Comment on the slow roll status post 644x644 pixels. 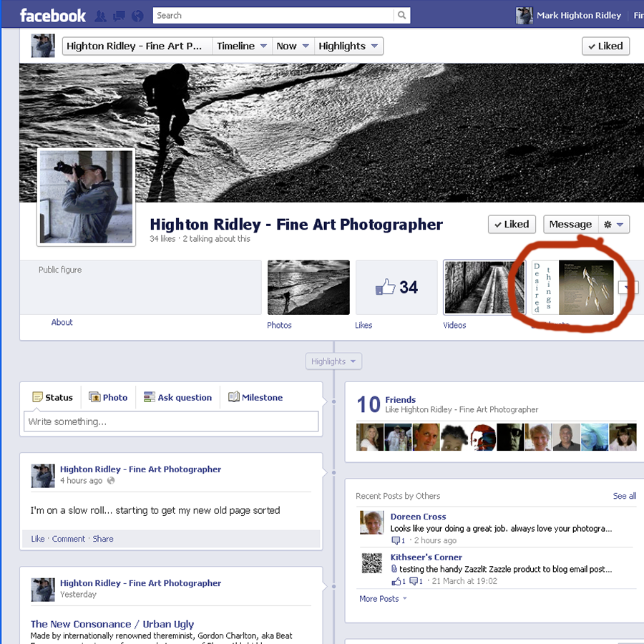[69, 539]
